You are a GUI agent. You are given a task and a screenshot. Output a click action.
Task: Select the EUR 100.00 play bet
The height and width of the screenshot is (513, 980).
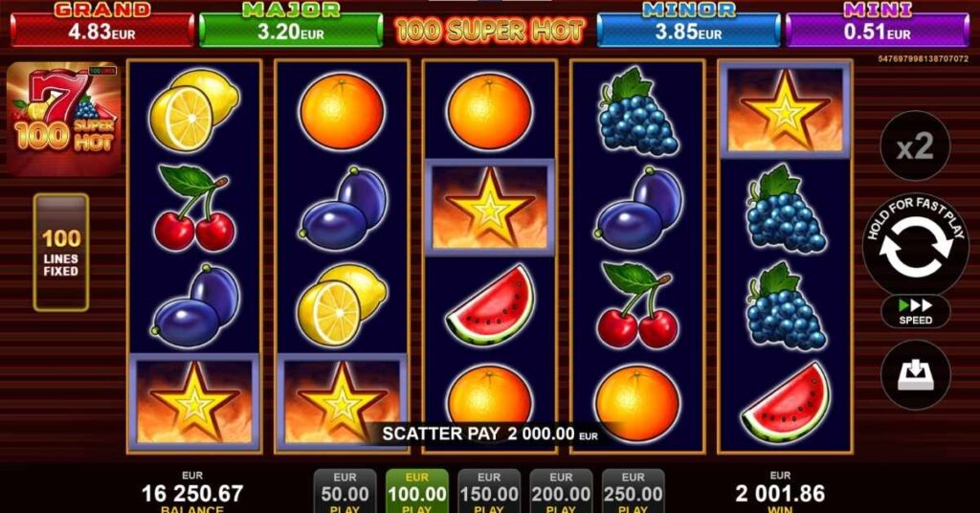point(417,491)
